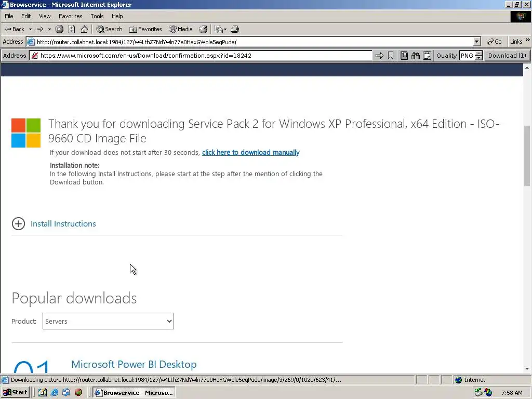Screen dimensions: 532x399
Task: Open the Tools menu
Action: pos(97,16)
